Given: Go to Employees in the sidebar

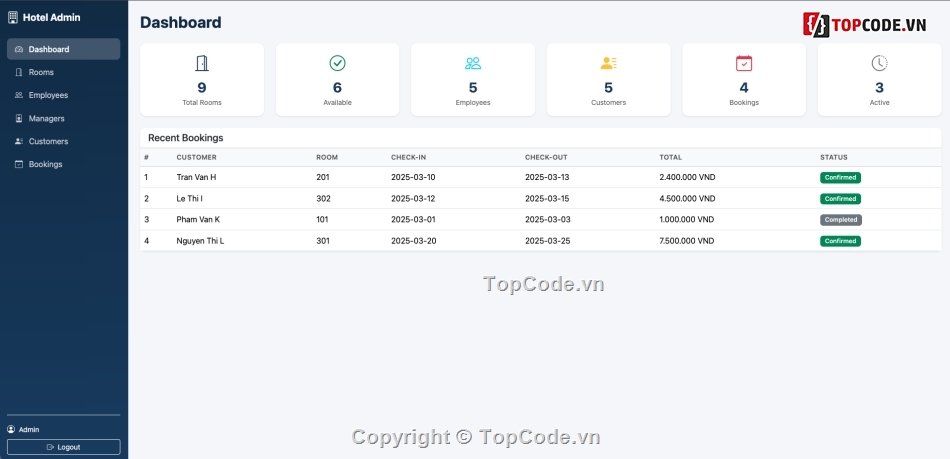Looking at the screenshot, I should tap(64, 95).
